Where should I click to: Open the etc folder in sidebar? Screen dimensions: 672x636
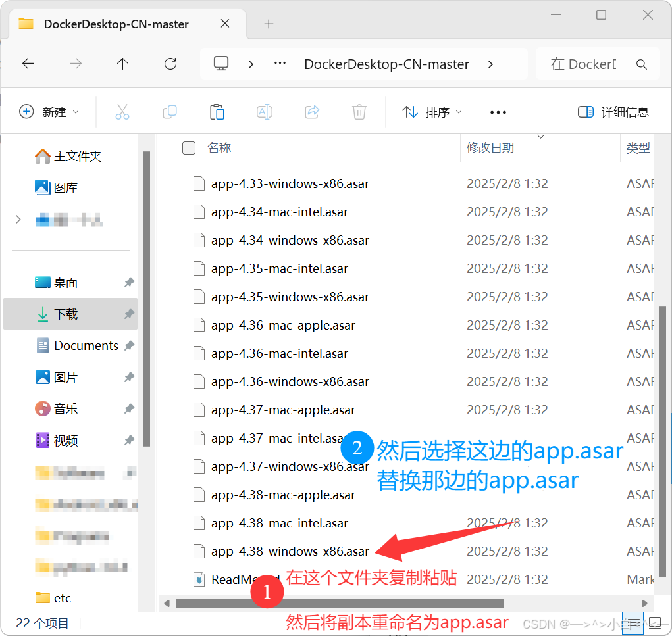tap(53, 598)
